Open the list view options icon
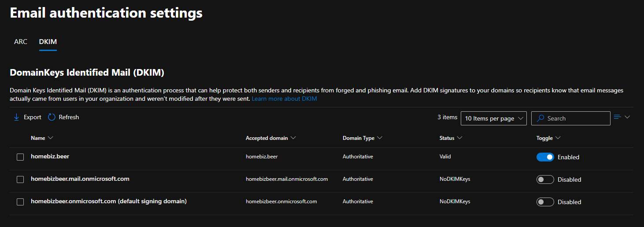Image resolution: width=644 pixels, height=227 pixels. point(617,117)
